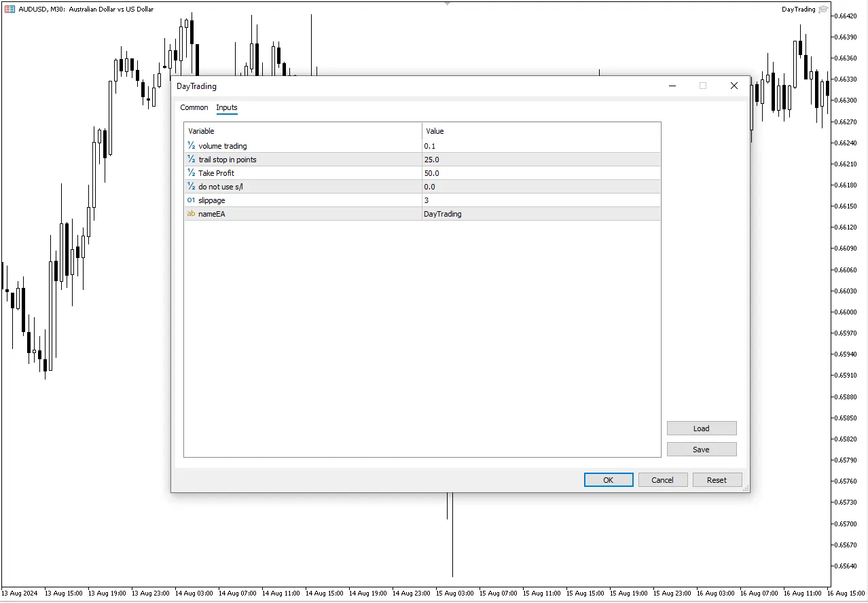Close the DayTrading dialog window
868x603 pixels.
pos(734,86)
